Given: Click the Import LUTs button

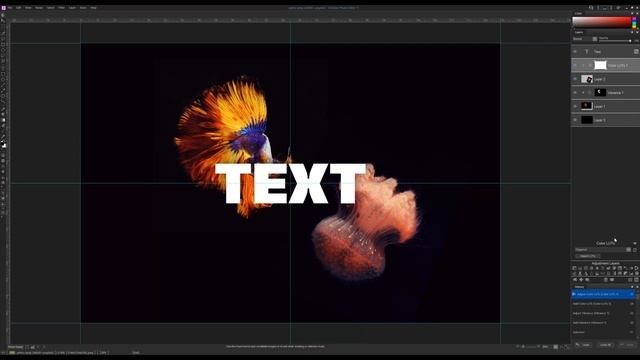Looking at the screenshot, I should (x=588, y=256).
